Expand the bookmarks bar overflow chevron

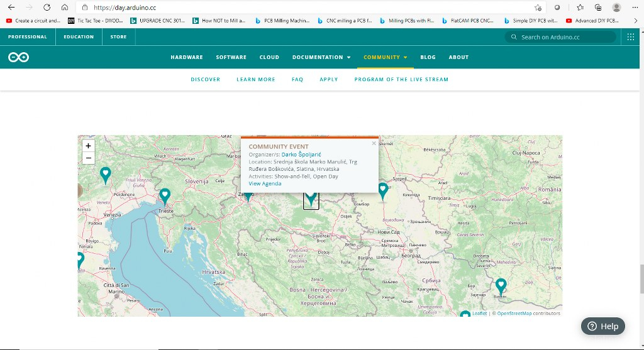635,21
